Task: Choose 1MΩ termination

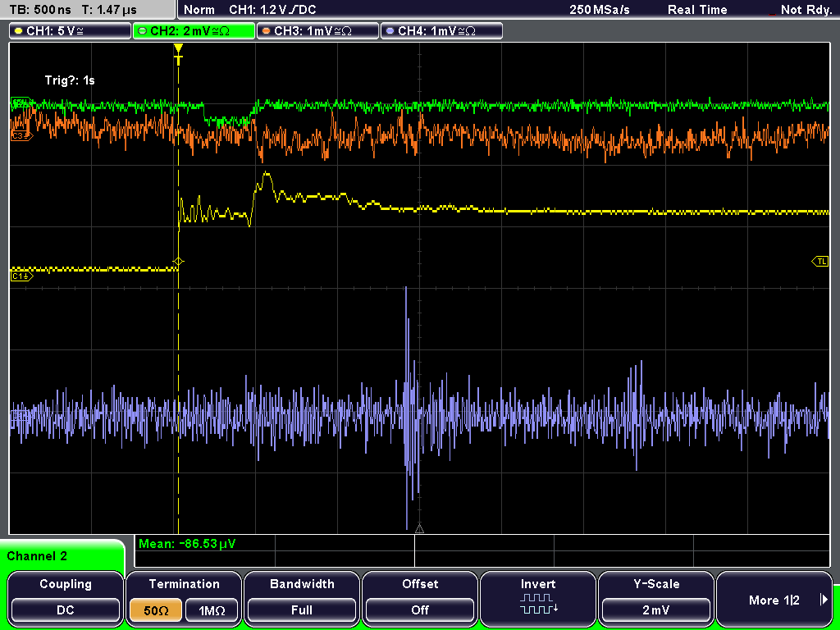Action: (x=212, y=610)
